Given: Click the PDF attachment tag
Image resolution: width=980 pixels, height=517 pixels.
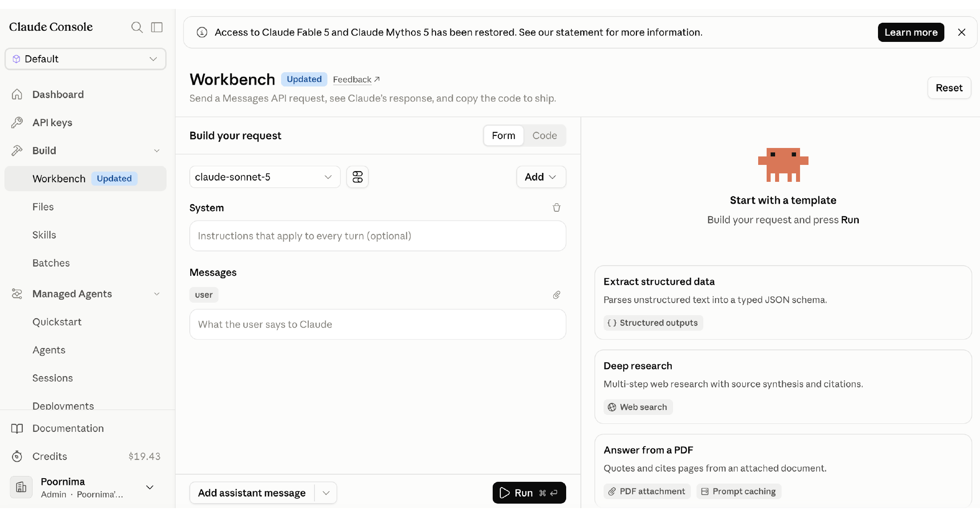Looking at the screenshot, I should [647, 491].
